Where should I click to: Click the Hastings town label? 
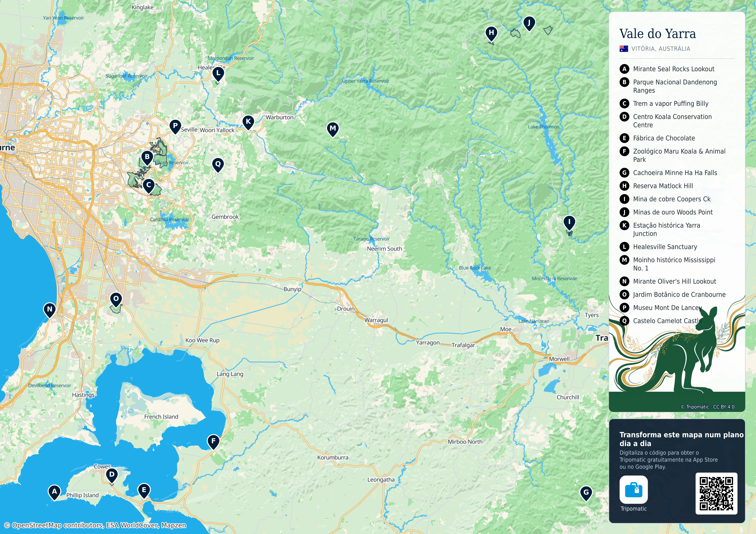pyautogui.click(x=83, y=395)
